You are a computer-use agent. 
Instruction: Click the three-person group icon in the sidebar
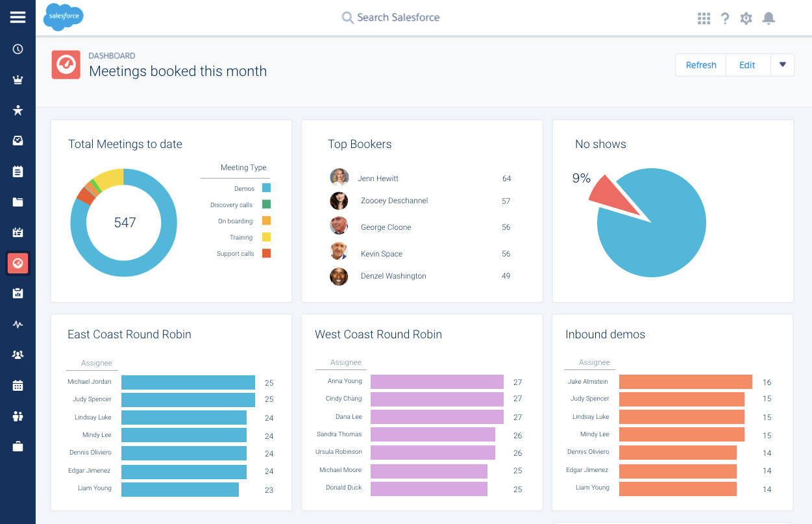[x=18, y=355]
